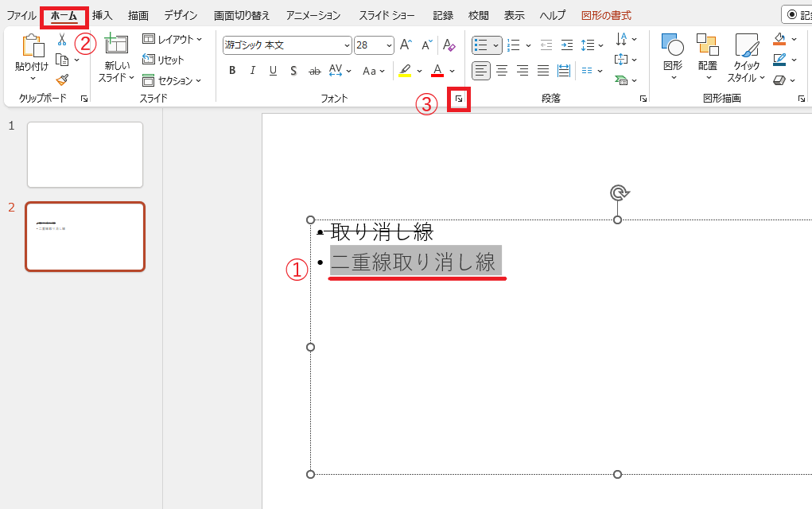Open the Font dialog launcher
This screenshot has height=509, width=812.
coord(459,99)
